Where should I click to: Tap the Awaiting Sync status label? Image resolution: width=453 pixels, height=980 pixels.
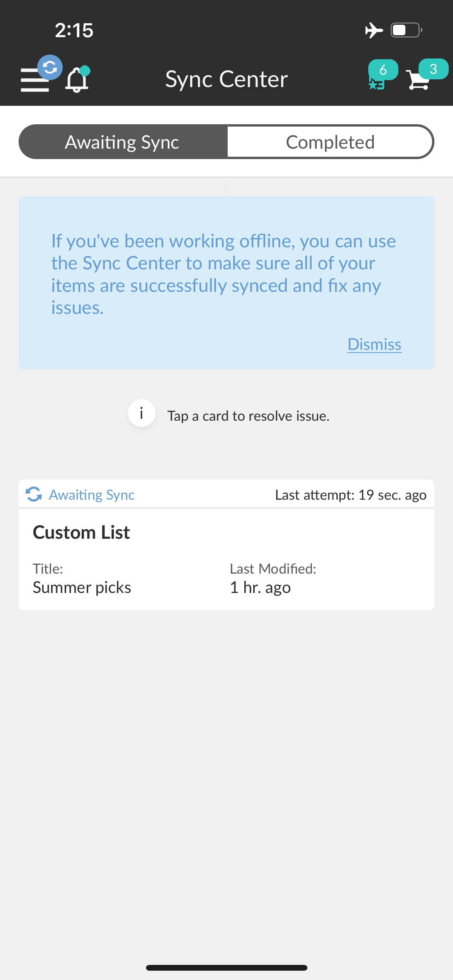tap(92, 495)
